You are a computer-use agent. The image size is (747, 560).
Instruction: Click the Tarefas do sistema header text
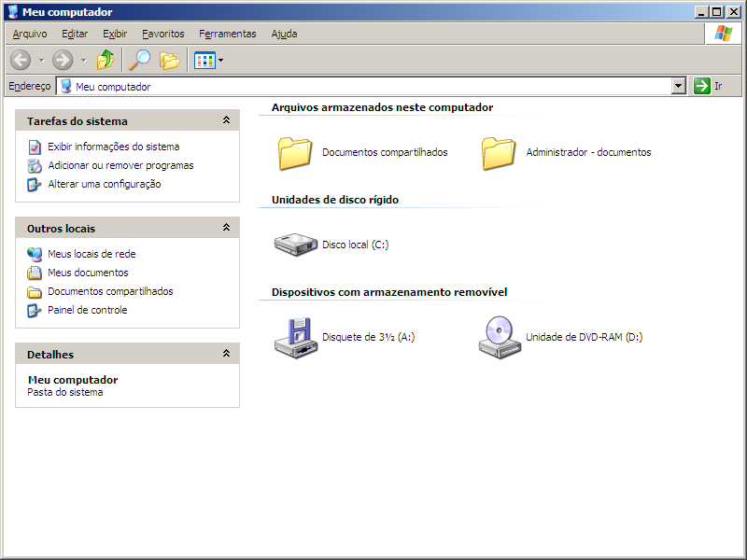tap(78, 121)
